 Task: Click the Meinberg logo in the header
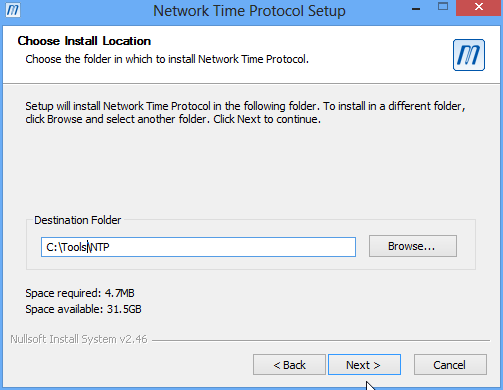(x=468, y=55)
